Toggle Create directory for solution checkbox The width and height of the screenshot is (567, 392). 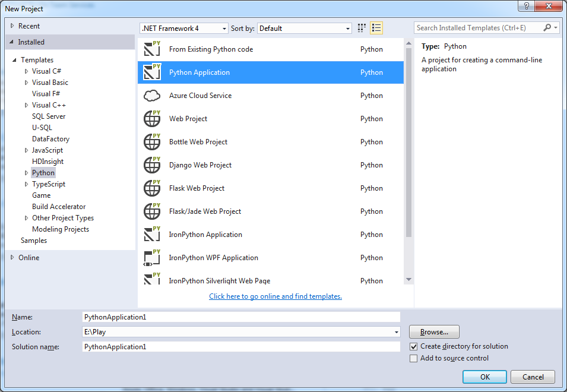click(x=414, y=346)
